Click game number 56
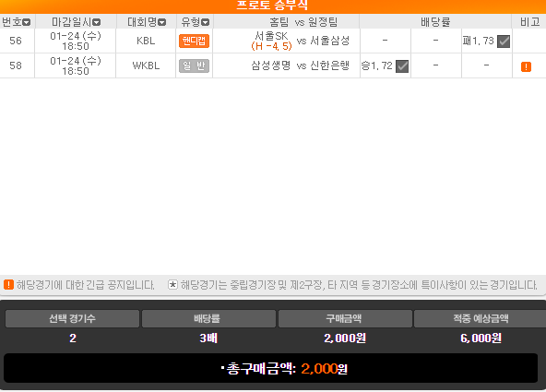Screen dimensions: 546x392 pyautogui.click(x=16, y=41)
